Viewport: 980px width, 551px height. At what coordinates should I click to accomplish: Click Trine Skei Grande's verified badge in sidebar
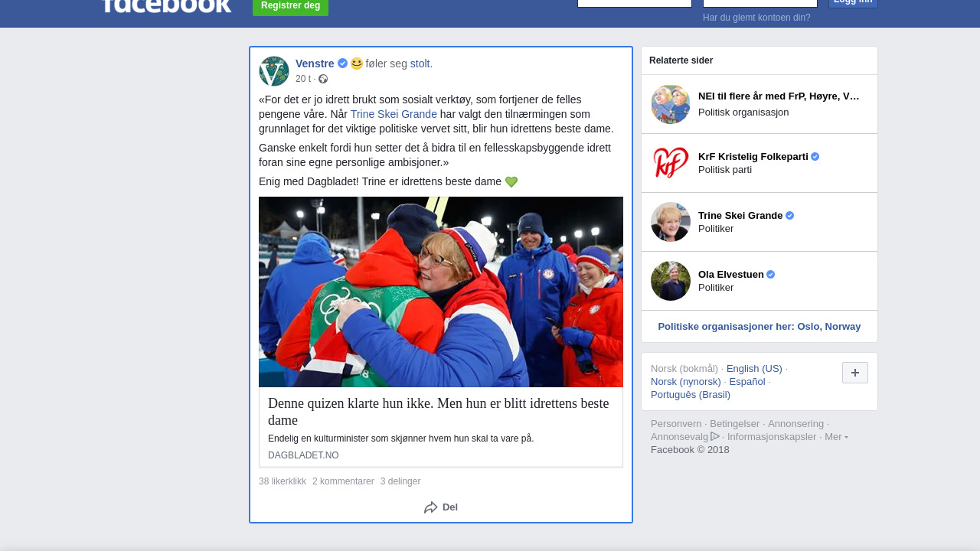tap(789, 216)
